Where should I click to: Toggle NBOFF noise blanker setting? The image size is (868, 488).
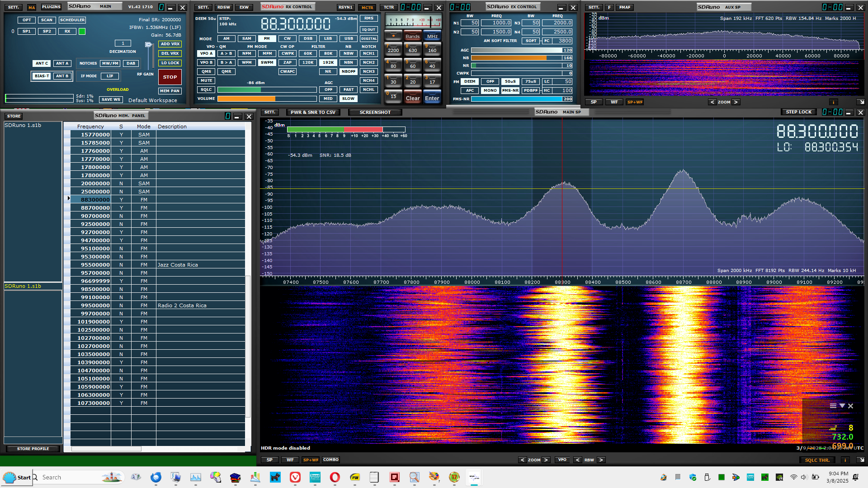pos(349,71)
